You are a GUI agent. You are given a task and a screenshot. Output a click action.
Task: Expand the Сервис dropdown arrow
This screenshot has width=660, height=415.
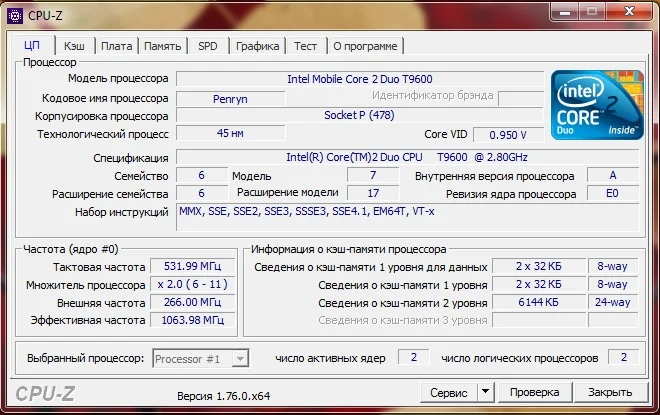pyautogui.click(x=485, y=393)
